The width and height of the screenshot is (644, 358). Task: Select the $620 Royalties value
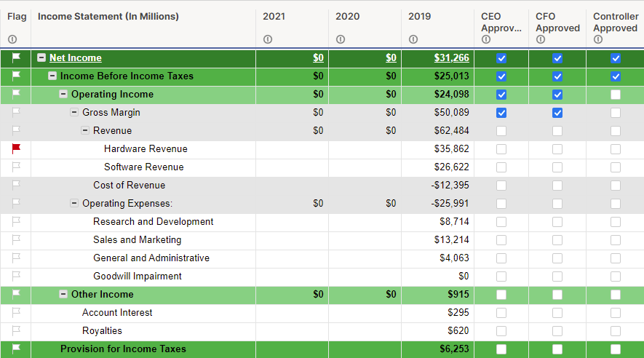[x=458, y=330]
